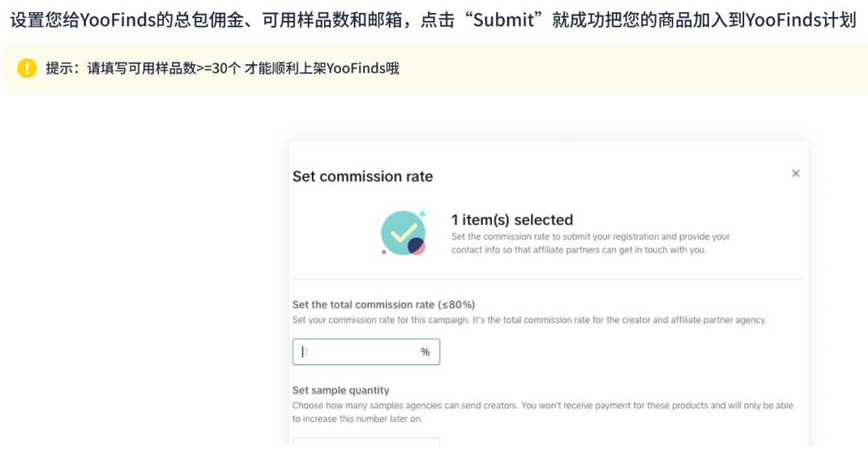Click the horizontal divider below item summary
This screenshot has height=451, width=868.
click(547, 280)
